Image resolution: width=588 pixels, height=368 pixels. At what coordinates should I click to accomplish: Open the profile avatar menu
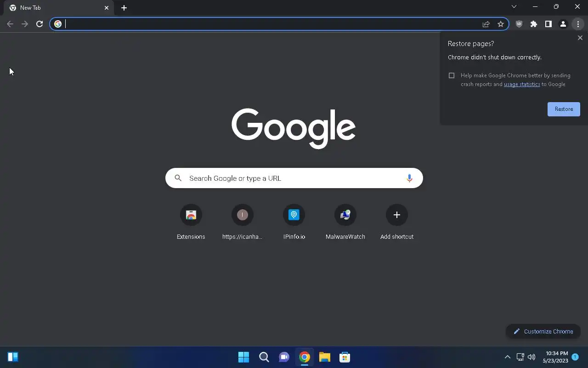tap(563, 24)
